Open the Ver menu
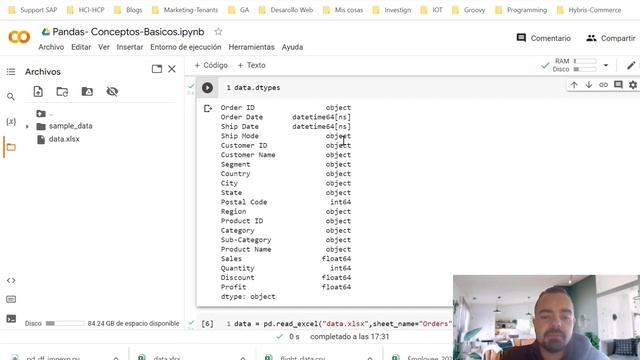The height and width of the screenshot is (360, 640). (104, 47)
